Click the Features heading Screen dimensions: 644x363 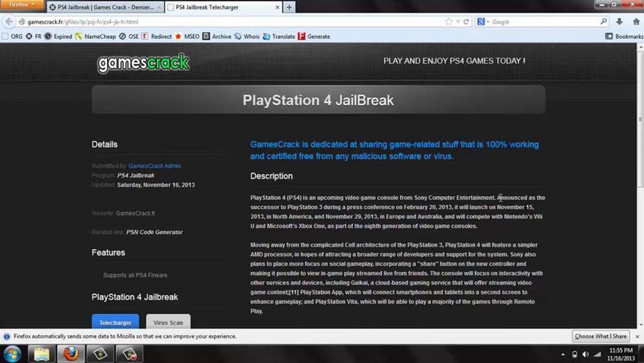coord(108,253)
